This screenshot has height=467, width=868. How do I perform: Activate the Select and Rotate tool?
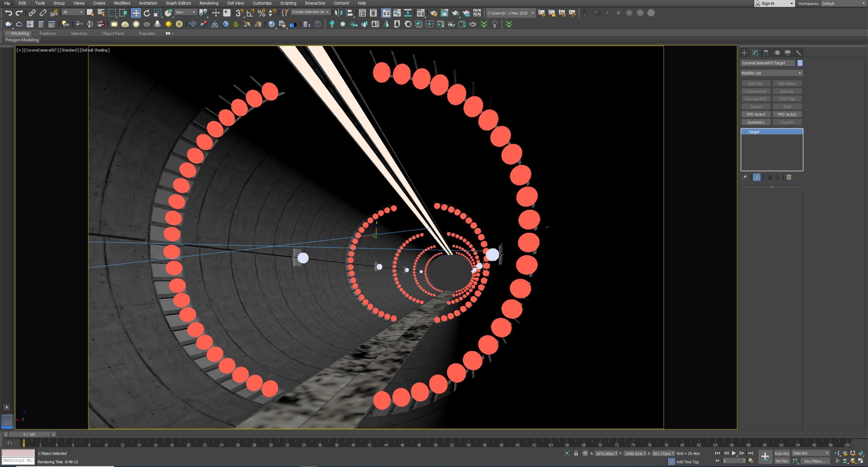click(x=146, y=13)
